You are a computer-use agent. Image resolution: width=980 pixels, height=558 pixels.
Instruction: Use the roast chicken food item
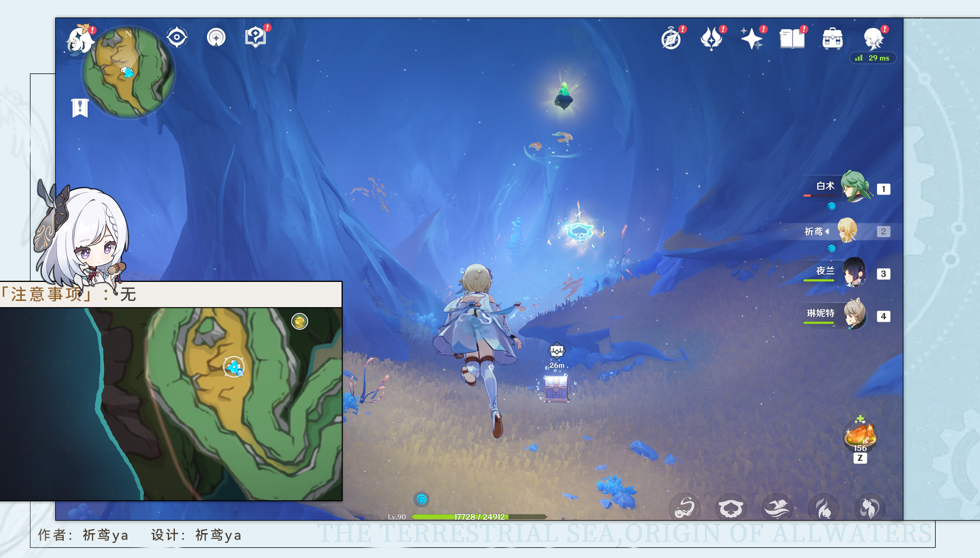point(860,434)
